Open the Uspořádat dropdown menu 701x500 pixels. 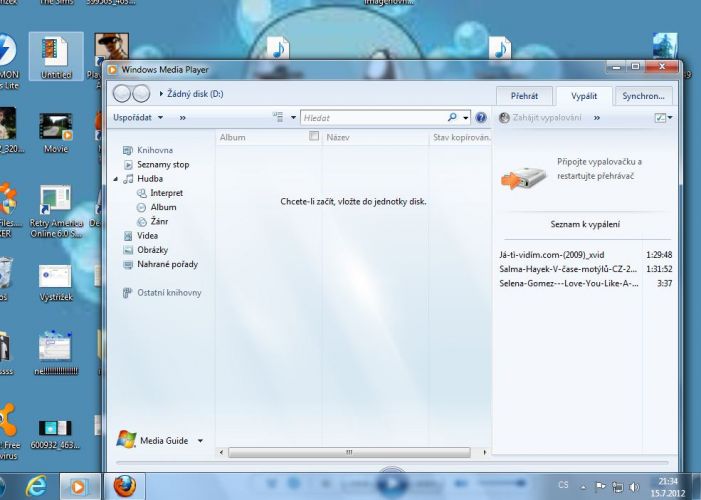click(138, 118)
